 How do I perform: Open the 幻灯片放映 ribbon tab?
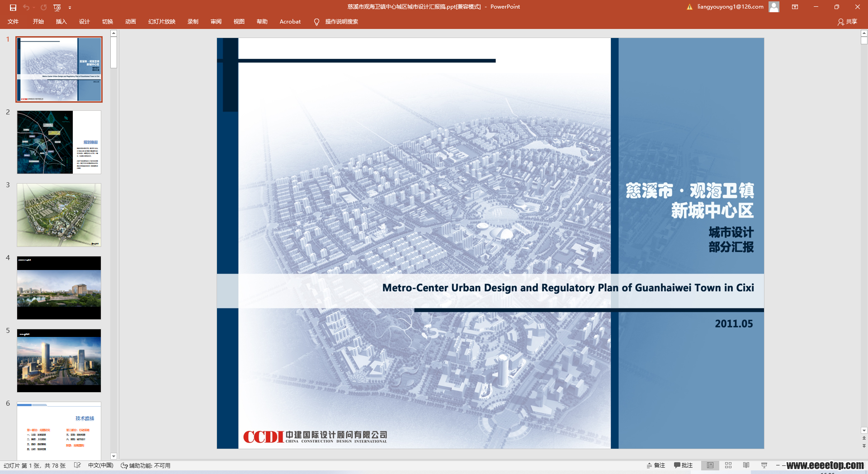pyautogui.click(x=162, y=21)
